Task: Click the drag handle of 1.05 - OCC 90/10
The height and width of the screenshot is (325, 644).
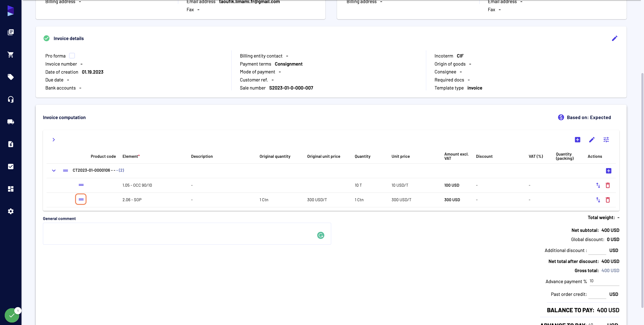Action: click(81, 185)
